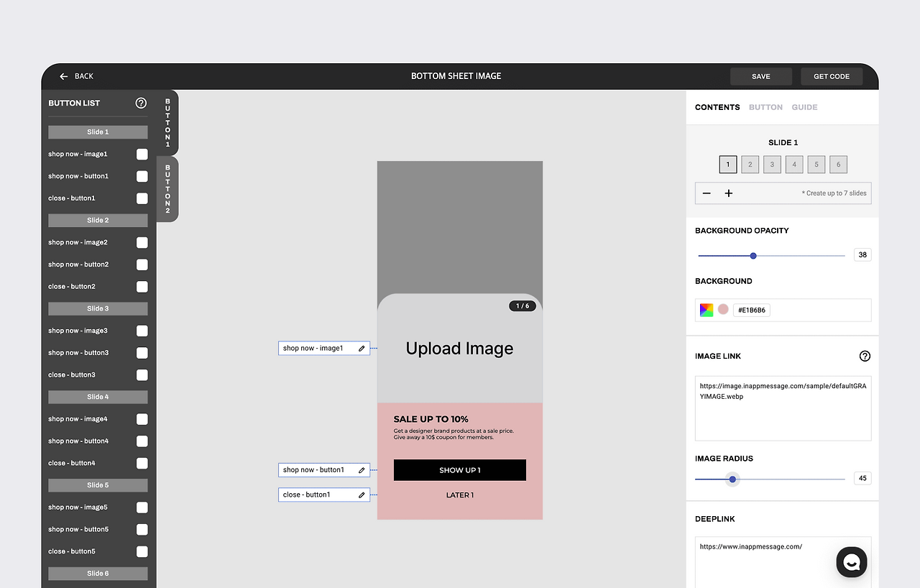Check close - button3 checkbox
Image resolution: width=920 pixels, height=588 pixels.
142,375
